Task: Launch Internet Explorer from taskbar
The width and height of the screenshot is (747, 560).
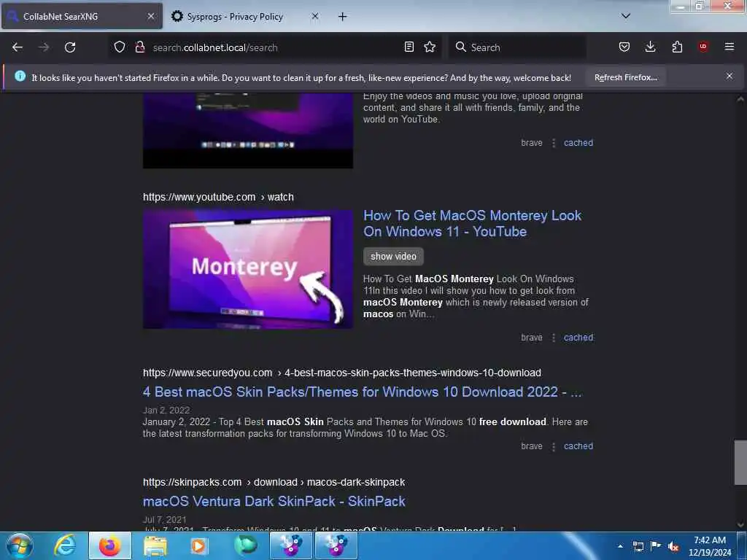Action: 65,545
